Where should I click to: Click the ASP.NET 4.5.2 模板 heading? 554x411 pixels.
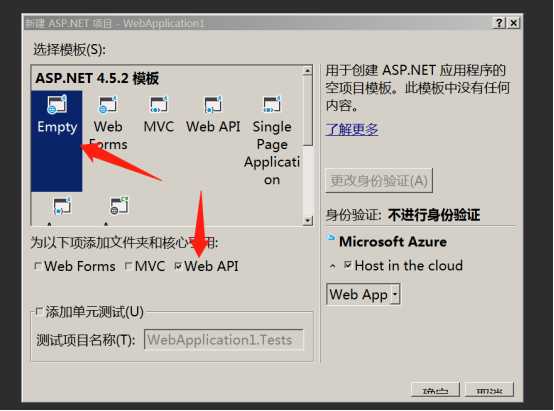[x=97, y=78]
